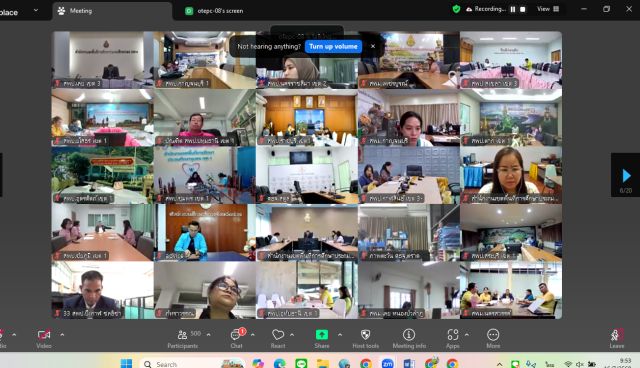
Task: Click the Wi-Fi network tray icon
Action: coord(568,364)
